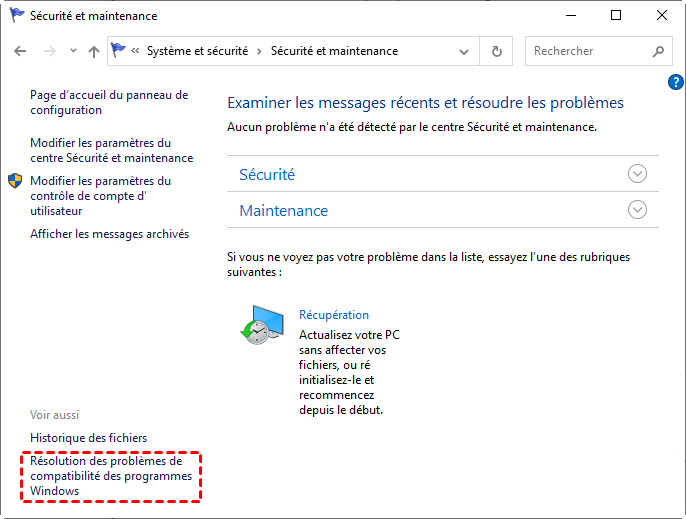Viewport: 686px width, 519px height.
Task: Open the Système et sécurité breadcrumb
Action: 197,51
